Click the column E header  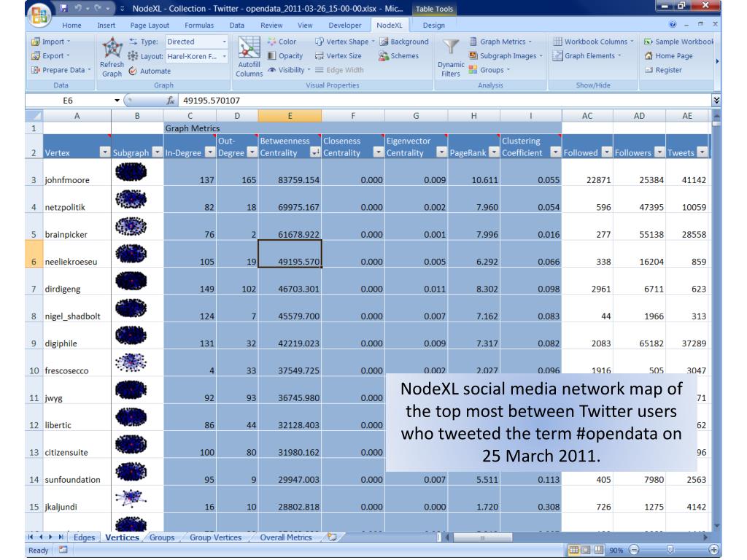[x=290, y=116]
